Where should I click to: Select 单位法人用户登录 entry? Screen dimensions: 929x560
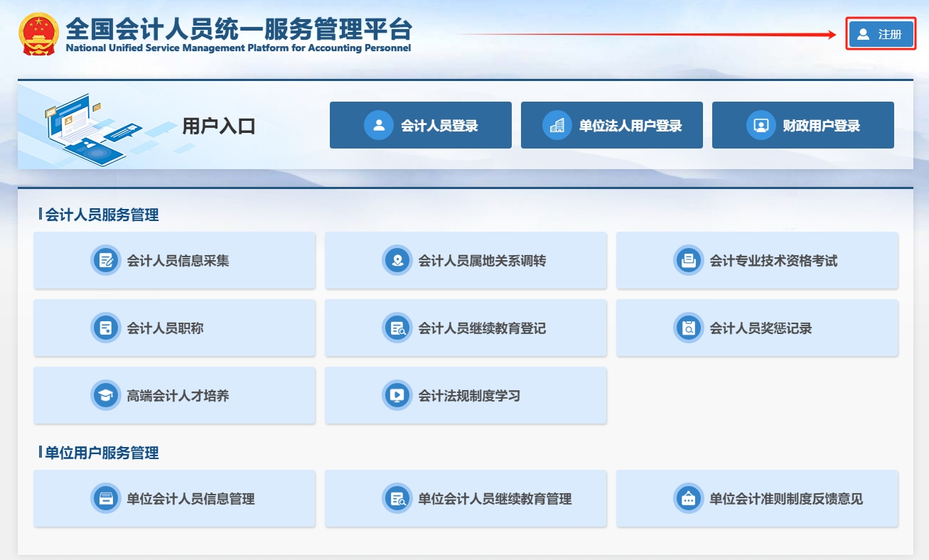pos(612,124)
